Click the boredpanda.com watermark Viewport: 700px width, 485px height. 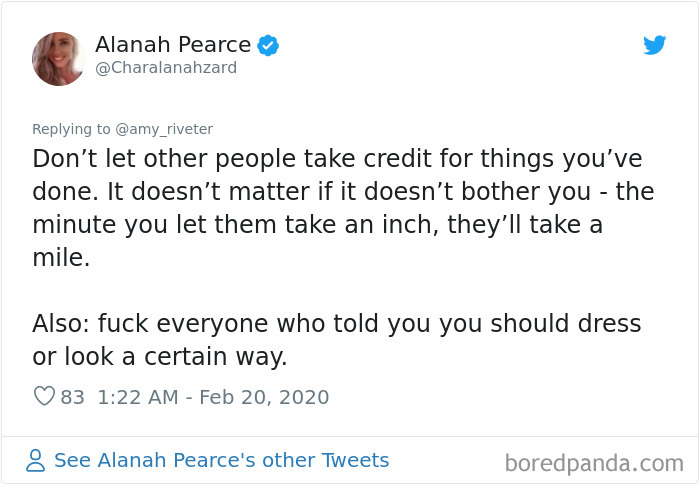[593, 462]
